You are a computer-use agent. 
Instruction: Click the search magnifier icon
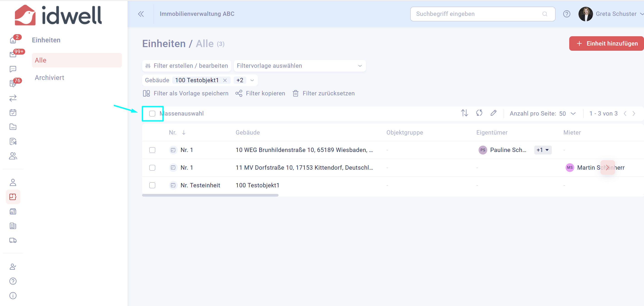coord(545,14)
